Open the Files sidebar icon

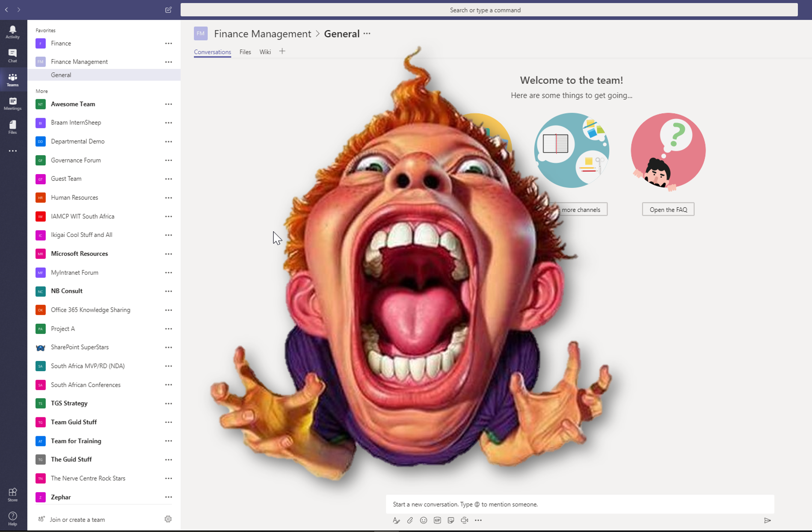pyautogui.click(x=12, y=127)
